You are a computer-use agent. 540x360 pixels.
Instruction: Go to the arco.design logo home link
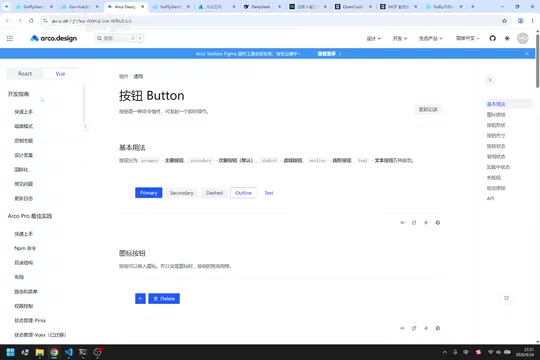click(x=53, y=38)
